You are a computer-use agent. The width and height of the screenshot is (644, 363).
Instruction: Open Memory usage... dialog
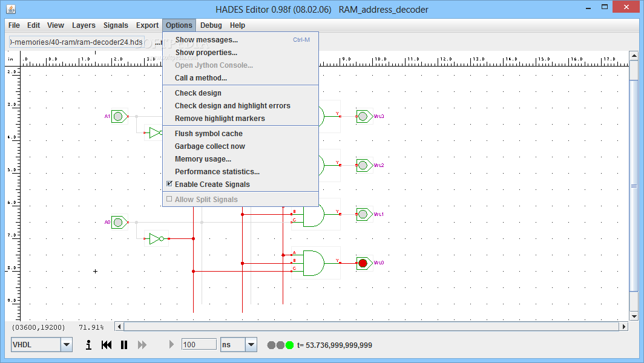click(x=241, y=159)
